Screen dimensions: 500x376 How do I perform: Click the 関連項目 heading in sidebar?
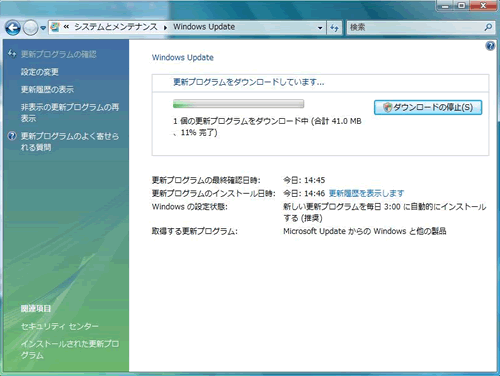click(36, 309)
